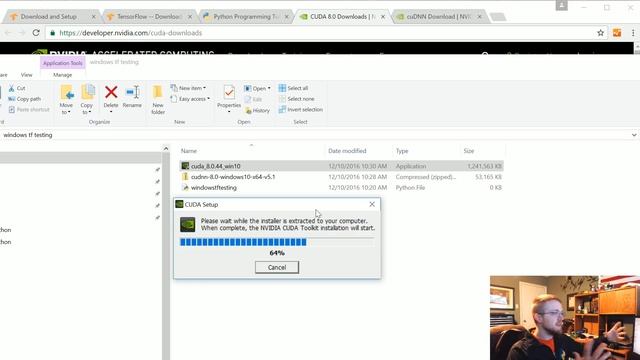Cancel the CUDA installer extraction
640x360 pixels.
click(277, 267)
